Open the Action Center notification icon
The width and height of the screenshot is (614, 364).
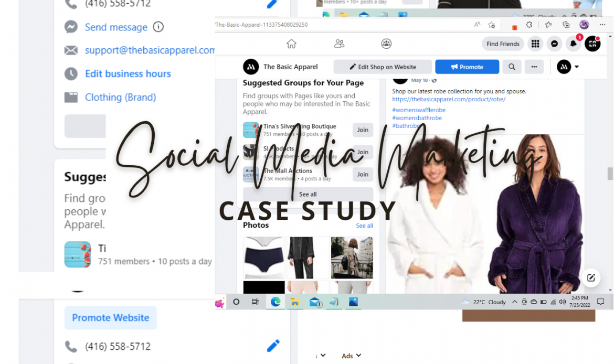click(601, 302)
